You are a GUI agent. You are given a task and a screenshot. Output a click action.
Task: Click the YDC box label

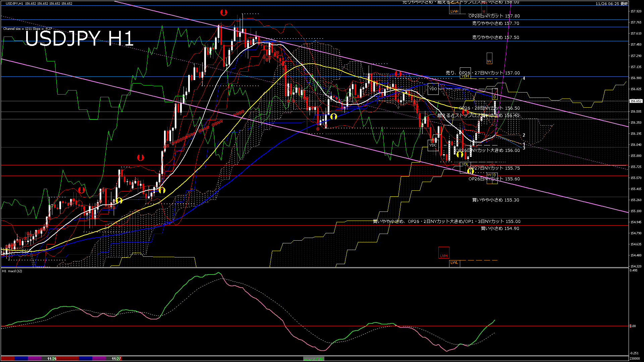[433, 145]
